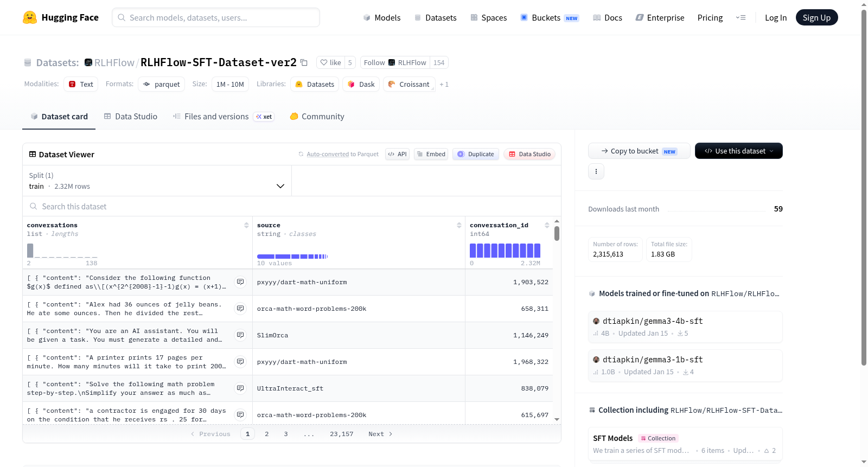This screenshot has height=467, width=868.
Task: Copy dataset name with the copy icon
Action: point(304,62)
